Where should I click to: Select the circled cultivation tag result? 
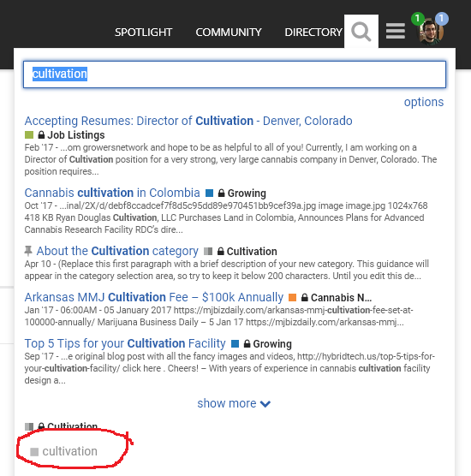pos(64,451)
